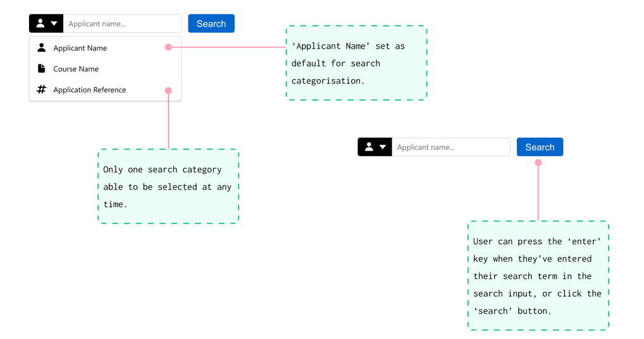The height and width of the screenshot is (339, 644).
Task: Click the Search button beside the expanded category menu
Action: [x=211, y=23]
